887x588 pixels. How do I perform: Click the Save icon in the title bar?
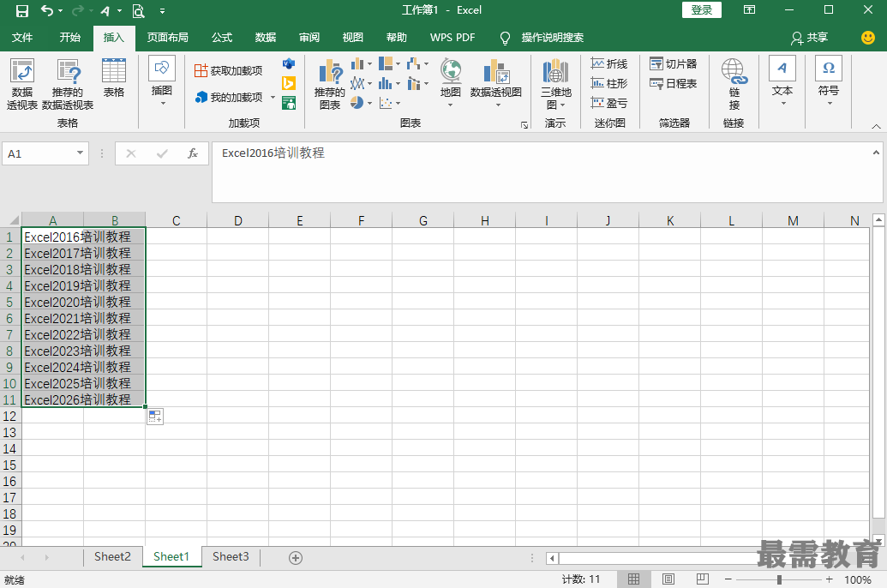pyautogui.click(x=22, y=10)
